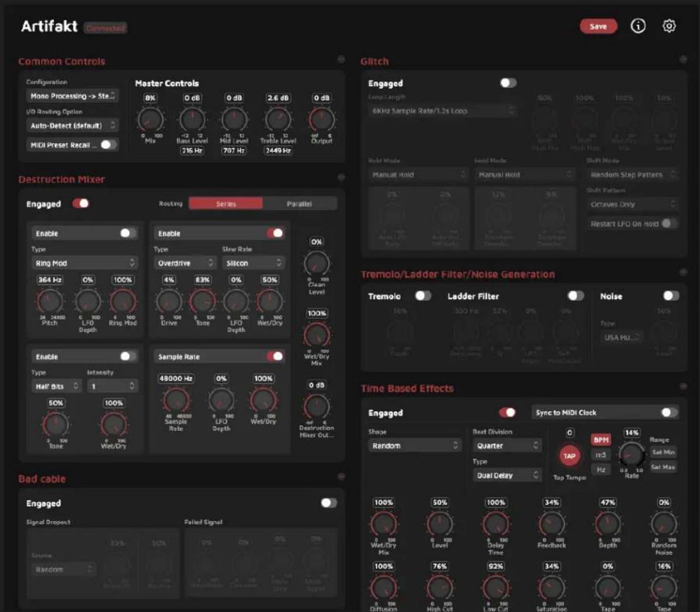The image size is (700, 612).
Task: Click the master Mix knob
Action: 150,120
